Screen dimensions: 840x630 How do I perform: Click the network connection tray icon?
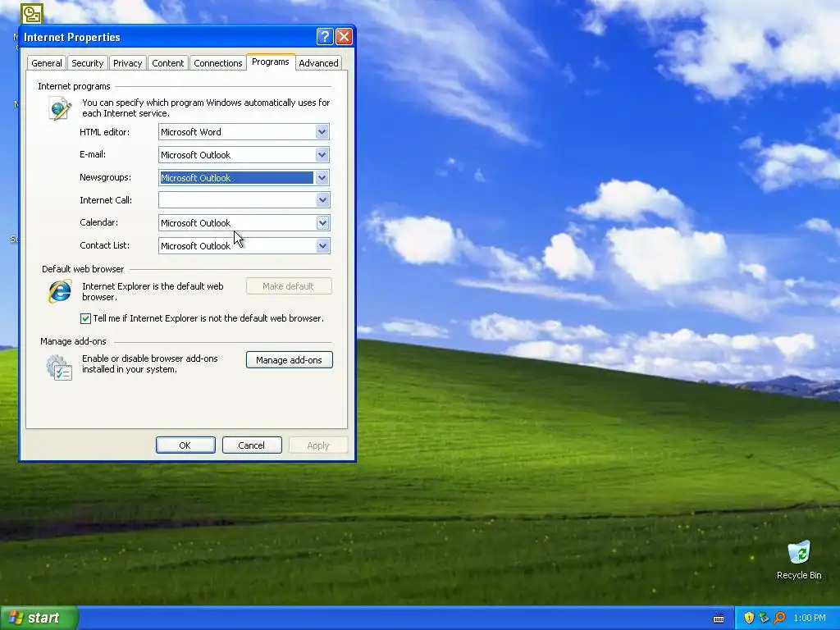[764, 618]
